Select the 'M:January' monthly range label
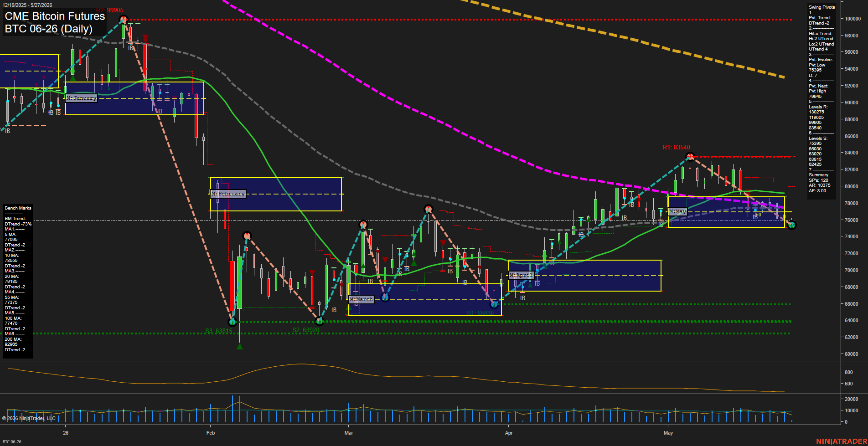This screenshot has width=868, height=446. [x=82, y=98]
